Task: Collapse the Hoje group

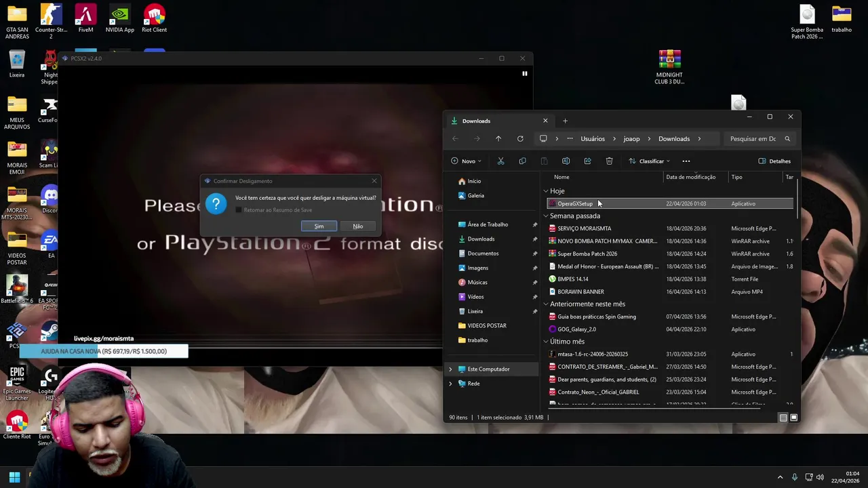Action: pos(546,191)
